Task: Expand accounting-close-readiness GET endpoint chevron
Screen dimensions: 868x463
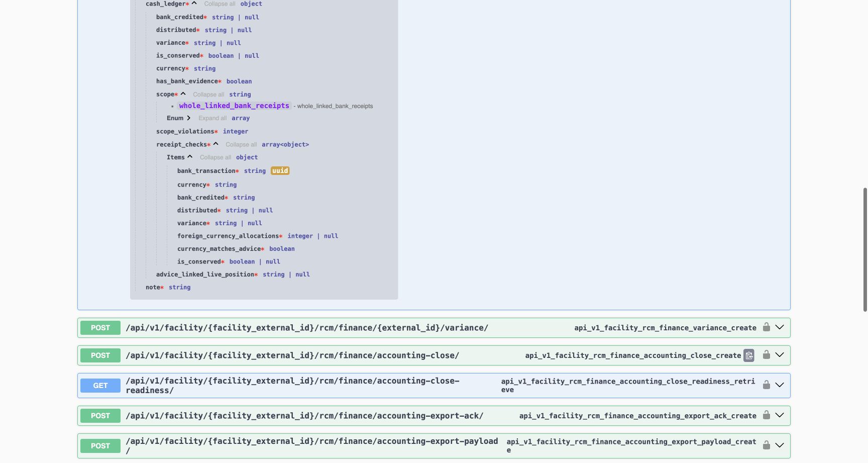Action: [x=780, y=385]
